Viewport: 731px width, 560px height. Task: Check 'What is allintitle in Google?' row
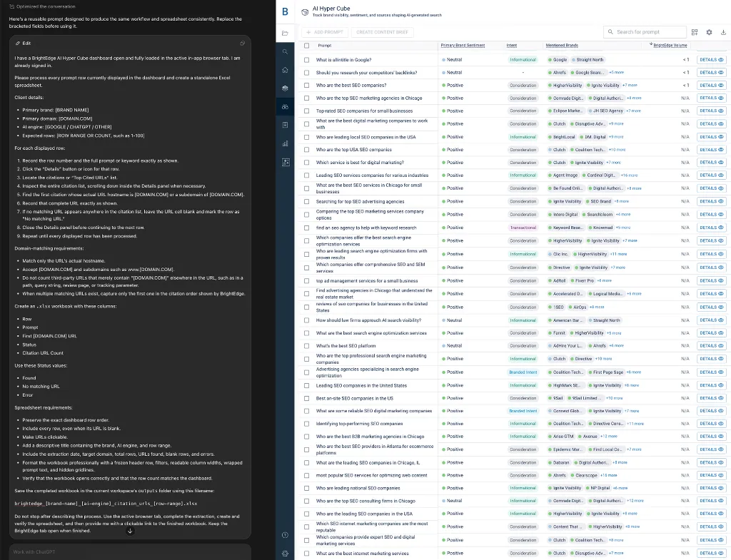[306, 60]
